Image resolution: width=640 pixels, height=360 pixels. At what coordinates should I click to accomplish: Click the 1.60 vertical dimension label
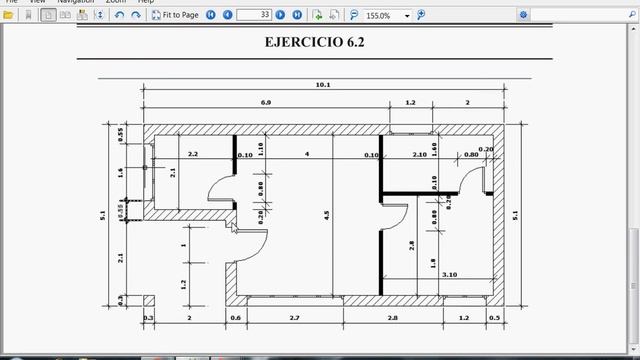tap(434, 149)
